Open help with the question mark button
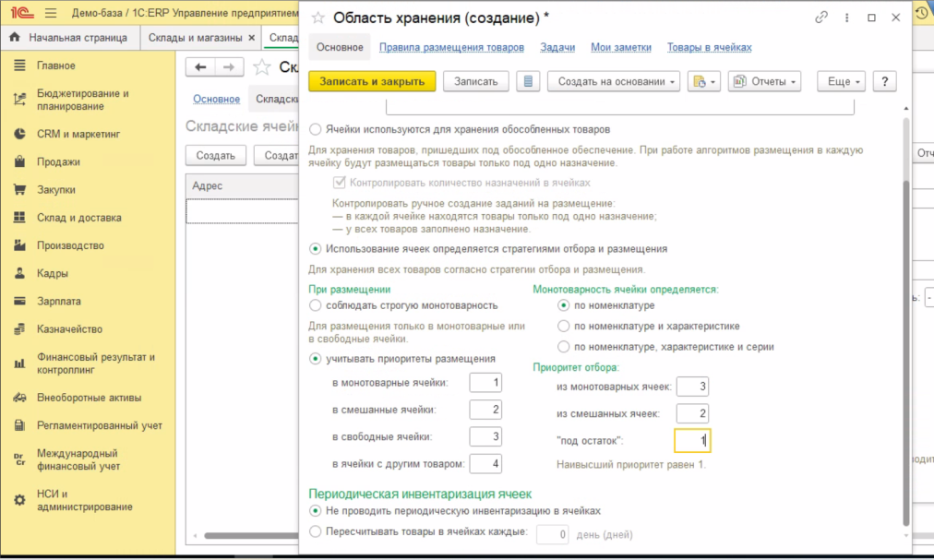This screenshot has height=560, width=934. click(x=884, y=81)
